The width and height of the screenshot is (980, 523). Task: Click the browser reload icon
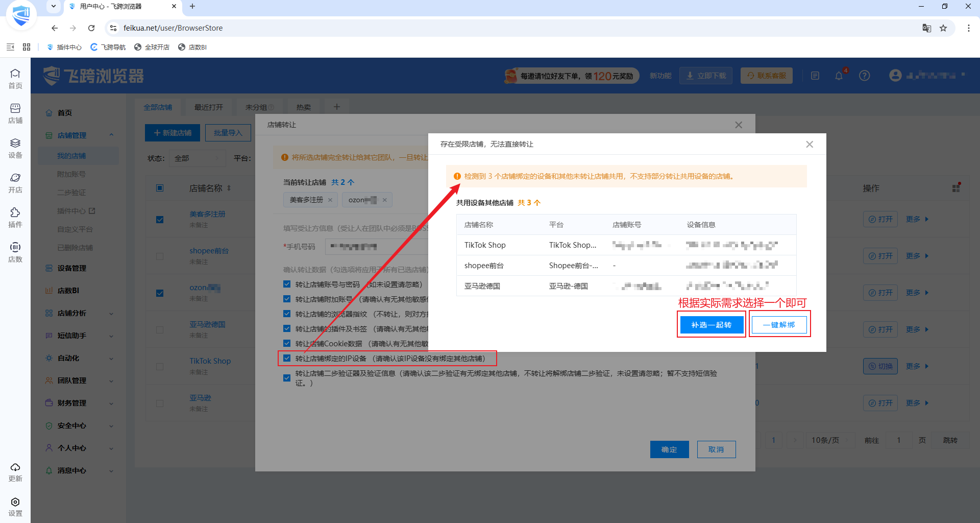[x=91, y=28]
